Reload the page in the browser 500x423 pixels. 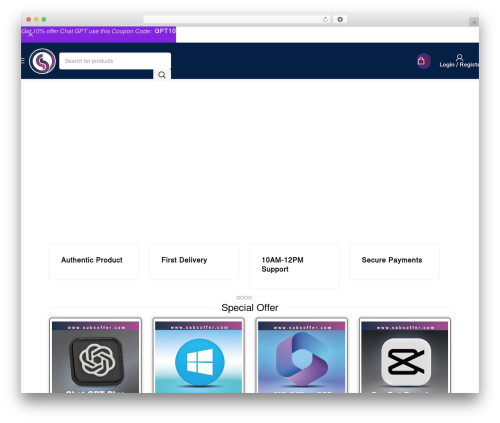[325, 19]
